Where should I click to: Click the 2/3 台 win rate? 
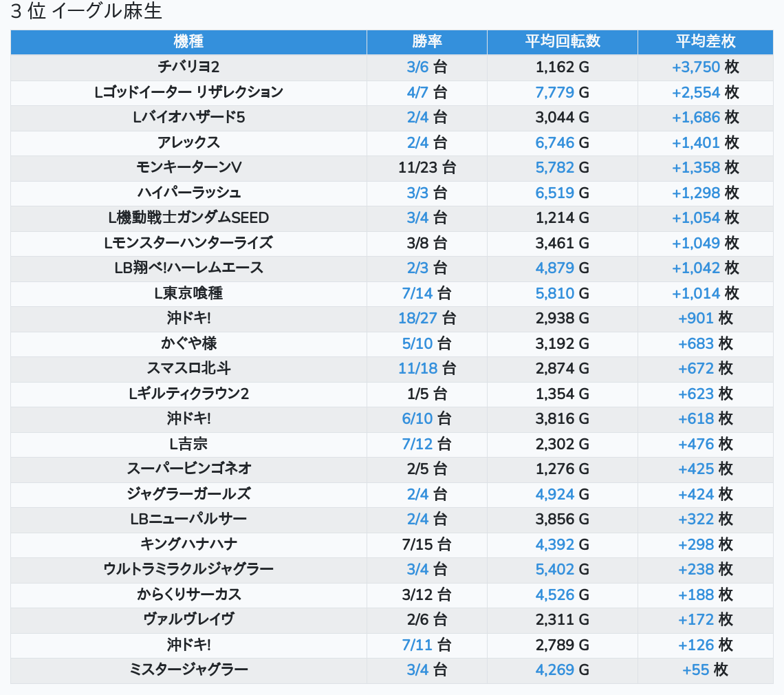coord(427,268)
